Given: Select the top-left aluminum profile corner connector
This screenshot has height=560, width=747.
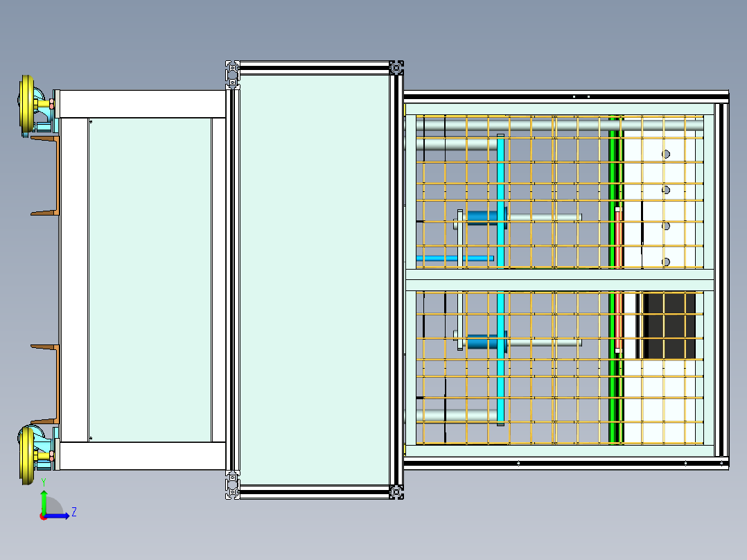Looking at the screenshot, I should [x=233, y=74].
